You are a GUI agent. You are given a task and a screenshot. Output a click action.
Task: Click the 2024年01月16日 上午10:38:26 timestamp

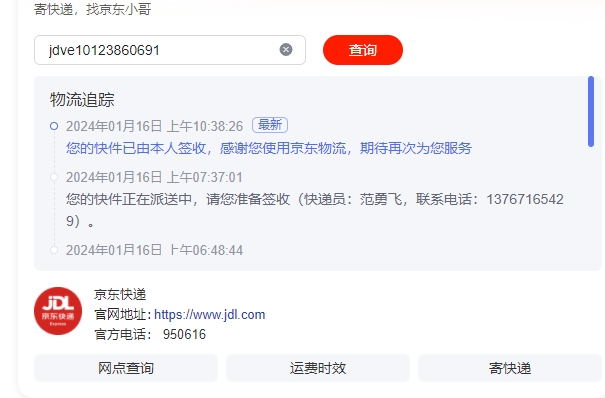(x=154, y=126)
